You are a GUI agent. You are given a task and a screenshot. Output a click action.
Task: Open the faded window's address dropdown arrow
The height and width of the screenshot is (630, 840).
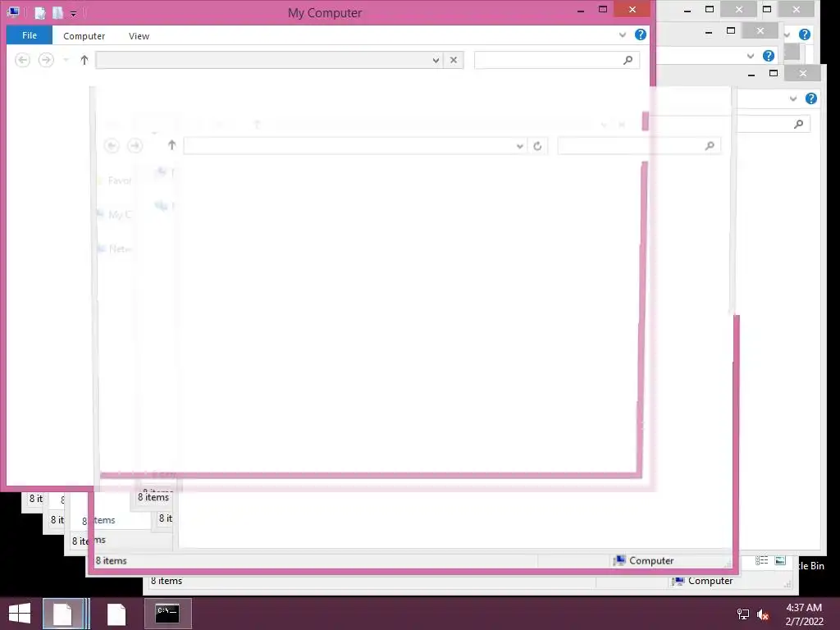coord(519,146)
